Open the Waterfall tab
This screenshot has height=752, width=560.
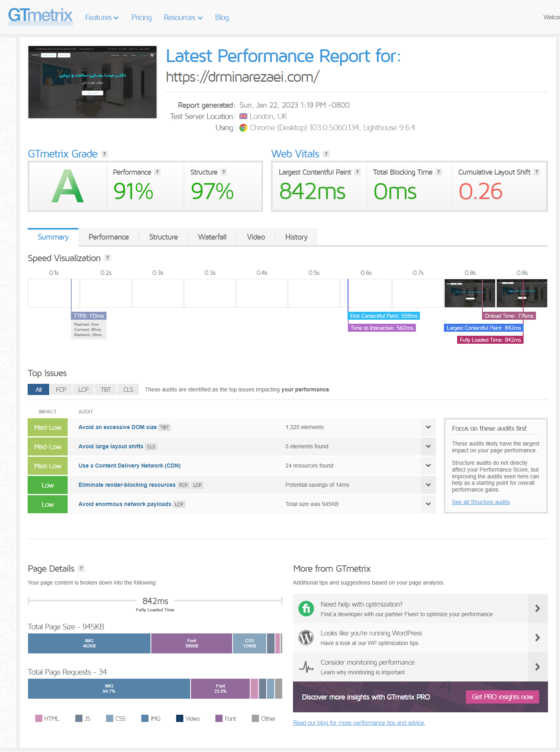pos(212,237)
